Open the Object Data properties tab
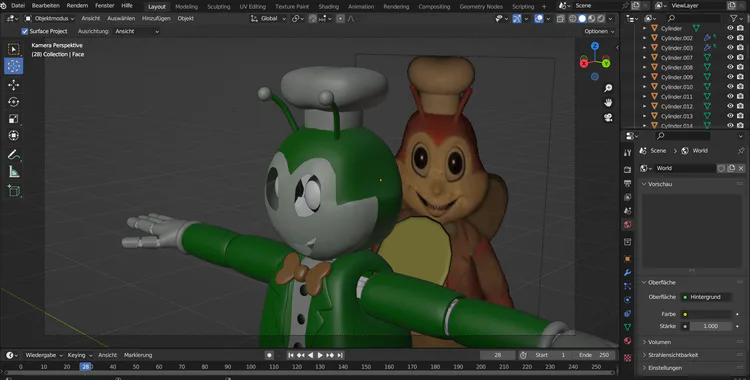750x380 pixels. coord(628,327)
